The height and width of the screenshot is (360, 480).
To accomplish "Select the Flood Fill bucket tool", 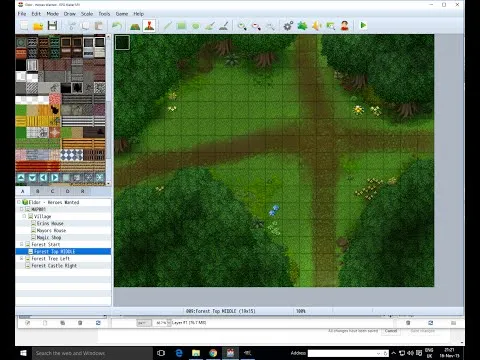I will click(x=210, y=26).
